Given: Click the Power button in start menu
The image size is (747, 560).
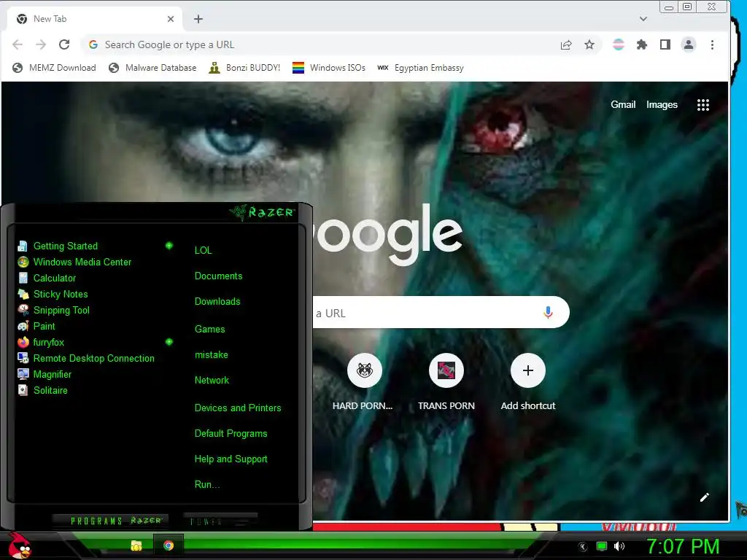Looking at the screenshot, I should pos(220,521).
